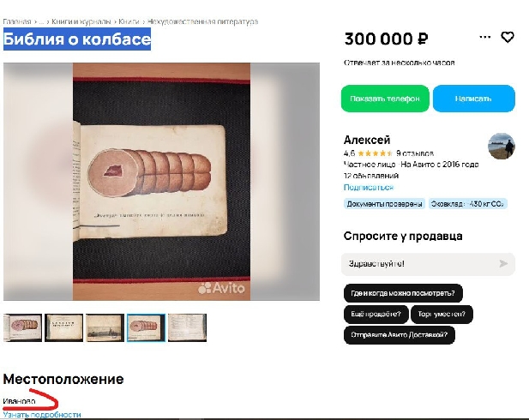Open the 9 отзывов reviews link
Screen dimensions: 529x420
coord(415,153)
